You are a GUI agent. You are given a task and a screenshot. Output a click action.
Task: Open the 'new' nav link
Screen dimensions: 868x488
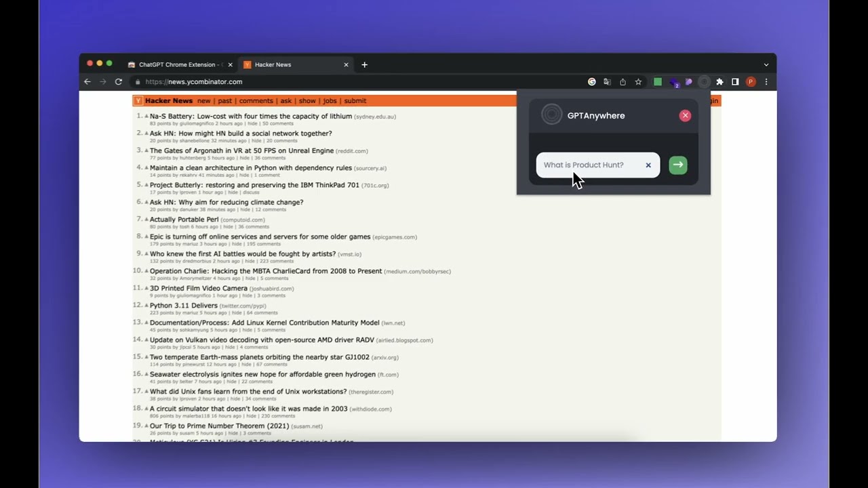pos(203,101)
